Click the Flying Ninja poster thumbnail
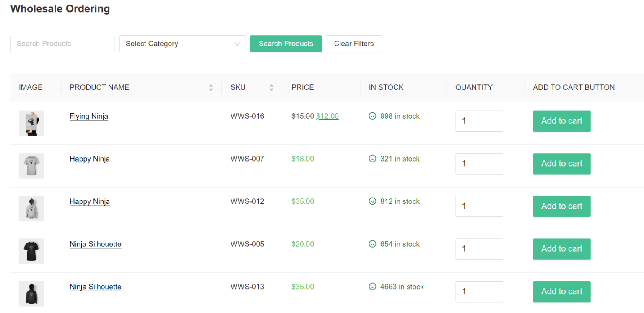This screenshot has height=313, width=644. (x=31, y=123)
